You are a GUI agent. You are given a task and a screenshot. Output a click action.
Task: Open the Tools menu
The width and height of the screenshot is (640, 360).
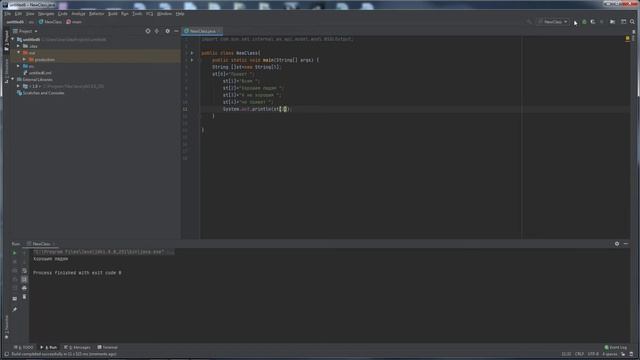point(137,14)
